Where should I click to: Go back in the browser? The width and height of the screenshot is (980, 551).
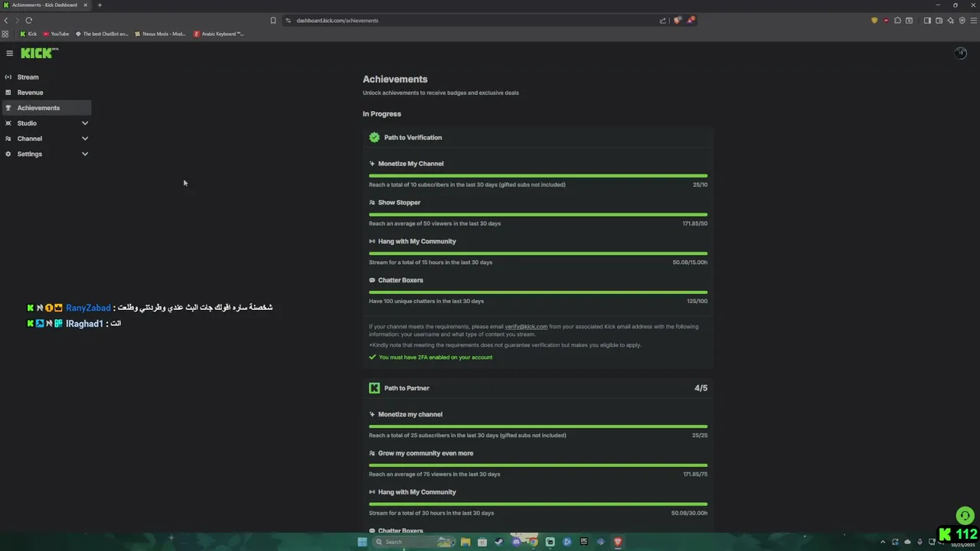(x=6, y=21)
